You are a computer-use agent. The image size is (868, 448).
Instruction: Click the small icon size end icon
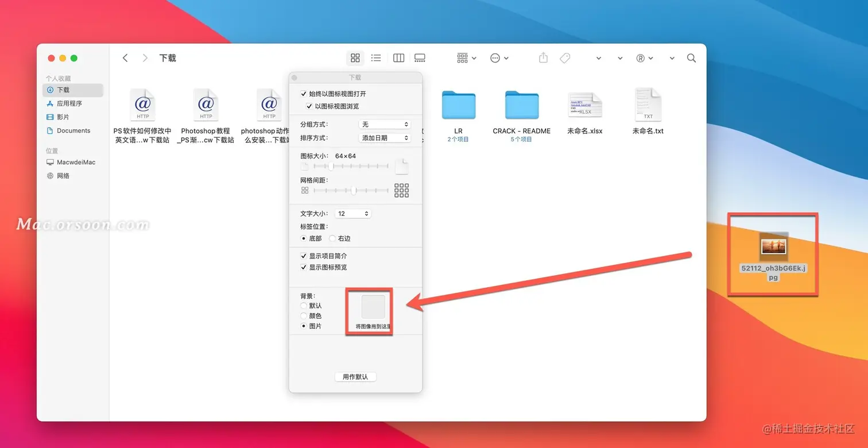tap(305, 167)
